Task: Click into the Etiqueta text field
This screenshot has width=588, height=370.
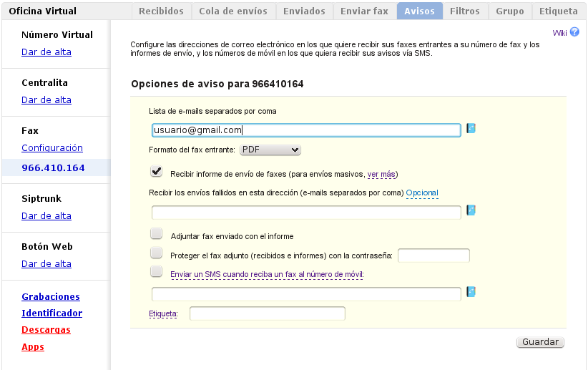Action: pos(267,313)
